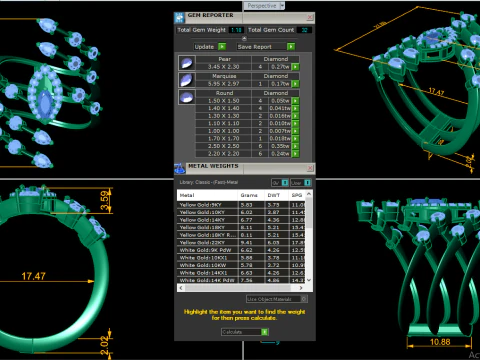Click the Total Gem Weight value field
Screen dimensions: 480x360
click(x=236, y=30)
